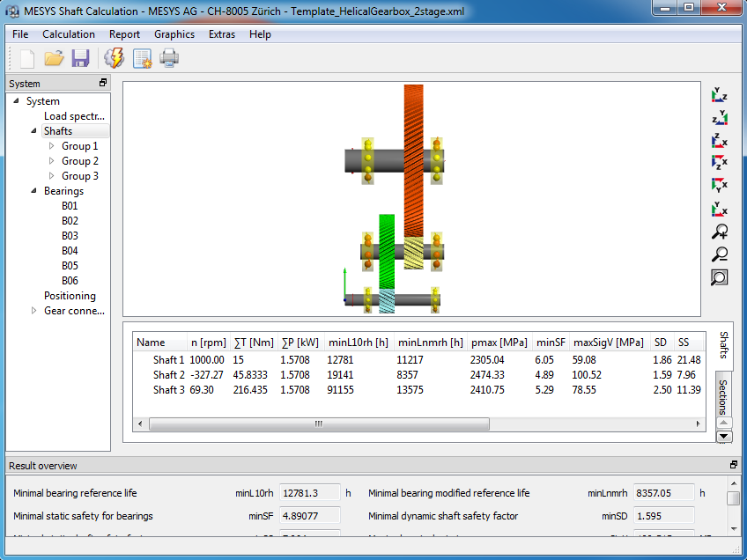This screenshot has height=560, width=747.
Task: Click the results table horizontal scrollbar
Action: click(319, 424)
